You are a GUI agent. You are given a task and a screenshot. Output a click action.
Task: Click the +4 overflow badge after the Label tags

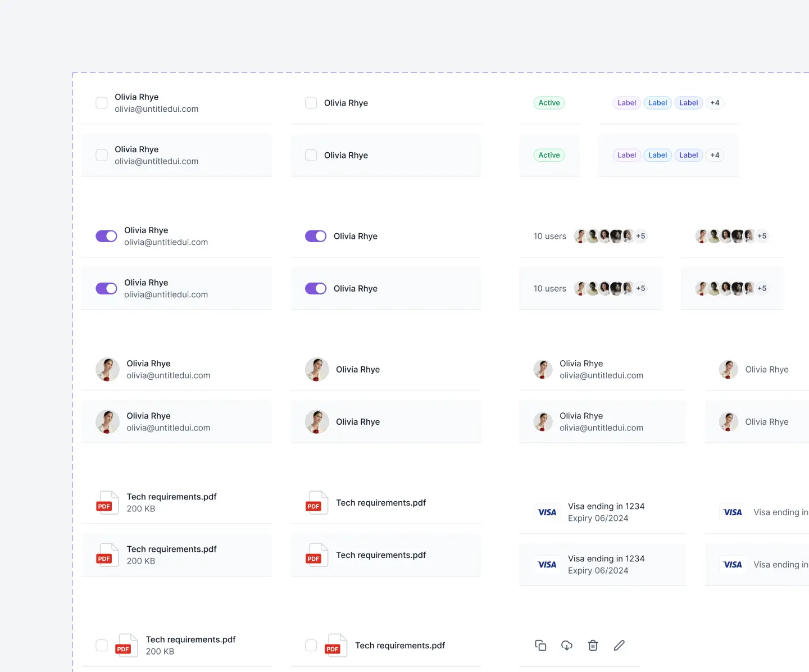click(x=715, y=103)
